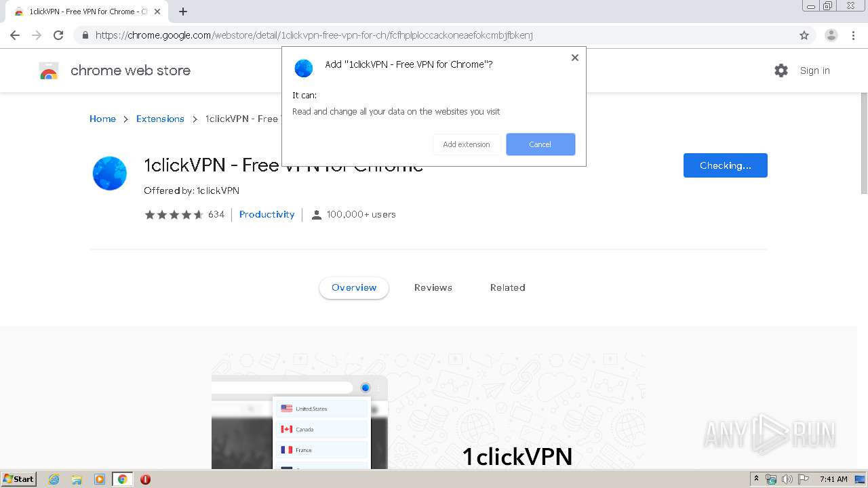
Task: Open the Windows Start menu
Action: pos(19,479)
